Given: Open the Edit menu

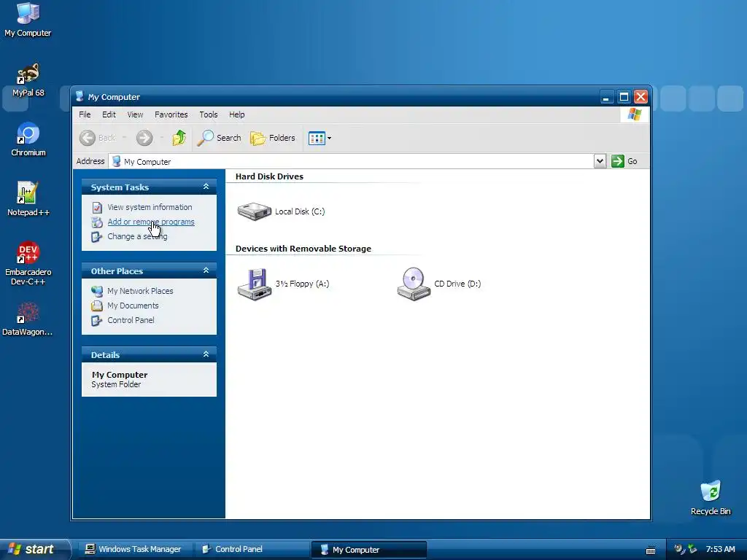Looking at the screenshot, I should [x=109, y=114].
